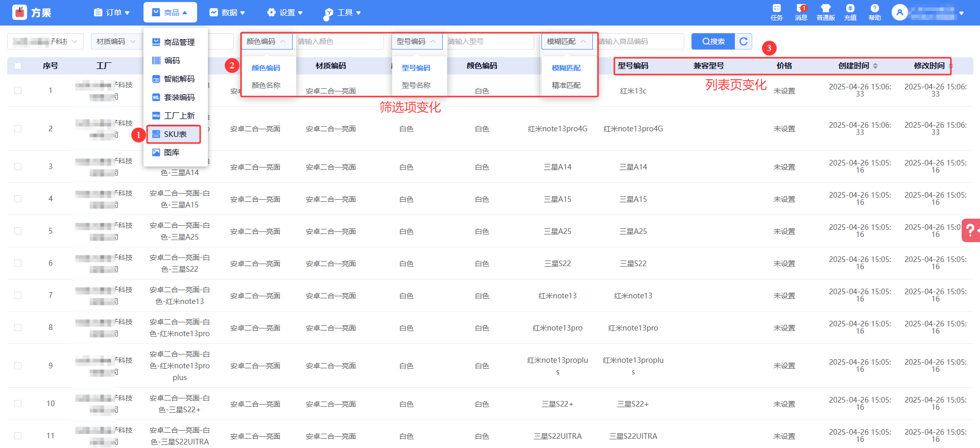
Task: Select 精准匹配 in match mode dropdown
Action: 566,85
